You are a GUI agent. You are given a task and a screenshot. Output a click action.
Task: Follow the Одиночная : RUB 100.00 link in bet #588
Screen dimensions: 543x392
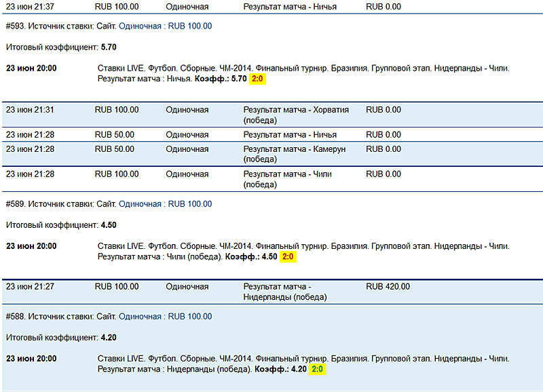coord(165,317)
